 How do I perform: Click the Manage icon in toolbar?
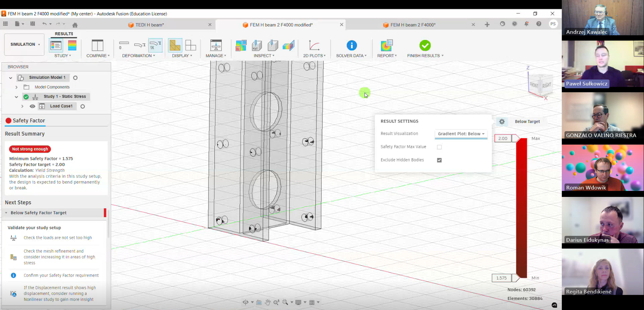click(216, 45)
